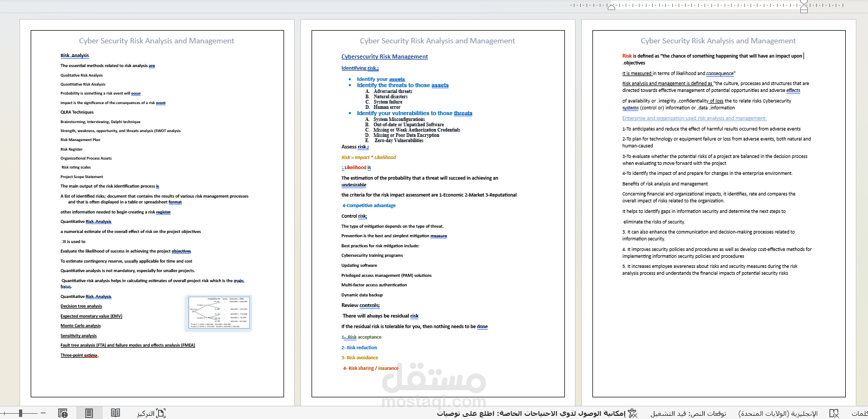The width and height of the screenshot is (868, 419).
Task: Click the header title on third page
Action: (x=718, y=41)
